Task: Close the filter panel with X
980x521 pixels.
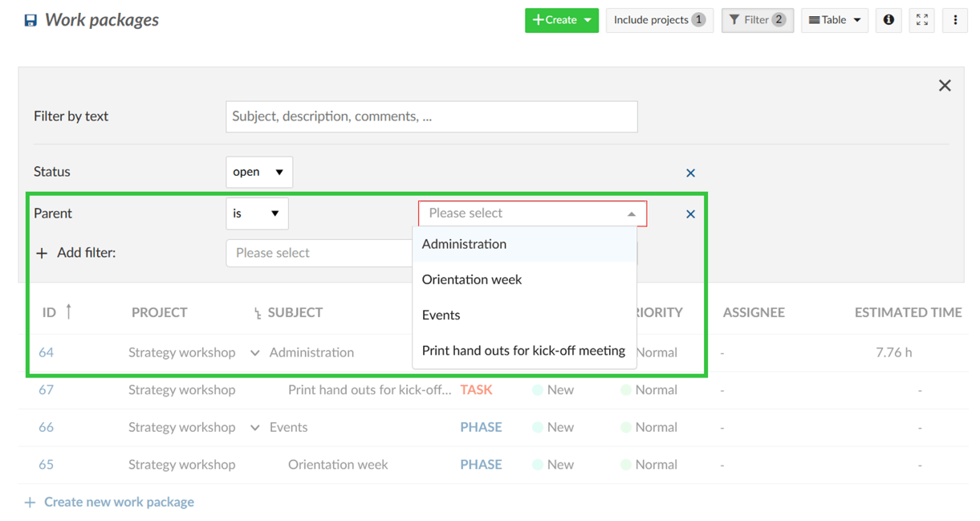Action: coord(945,86)
